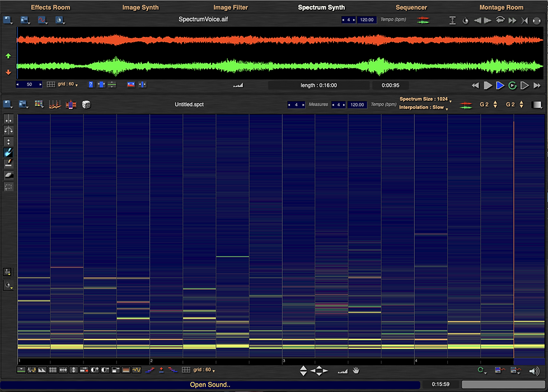Click the green vertical zoom lines icon
This screenshot has width=548, height=392.
click(112, 84)
